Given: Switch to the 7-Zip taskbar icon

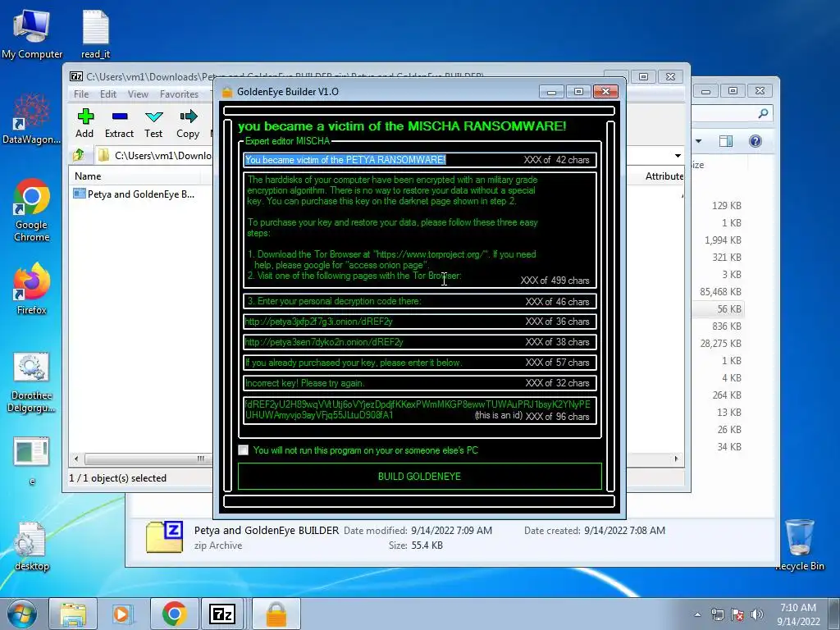Looking at the screenshot, I should [222, 614].
